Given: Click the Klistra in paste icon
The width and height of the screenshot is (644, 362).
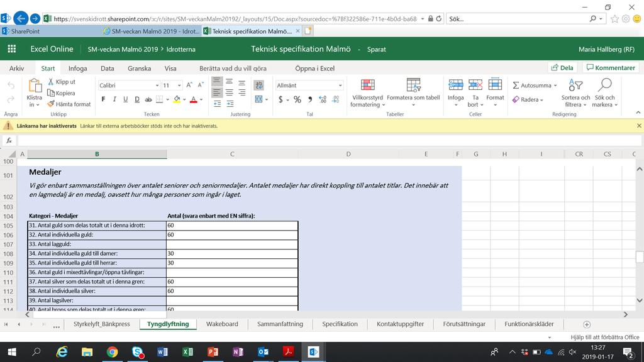Looking at the screenshot, I should point(35,85).
